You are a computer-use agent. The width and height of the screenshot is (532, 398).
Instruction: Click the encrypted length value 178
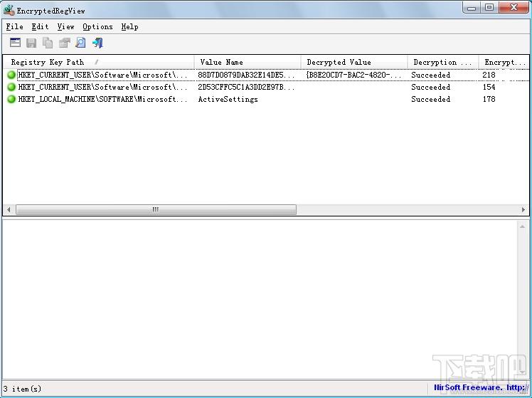click(489, 99)
